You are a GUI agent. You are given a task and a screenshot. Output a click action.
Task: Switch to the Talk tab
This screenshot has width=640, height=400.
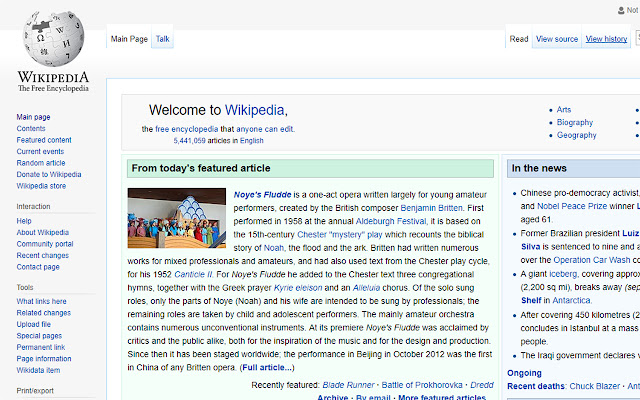click(x=162, y=39)
